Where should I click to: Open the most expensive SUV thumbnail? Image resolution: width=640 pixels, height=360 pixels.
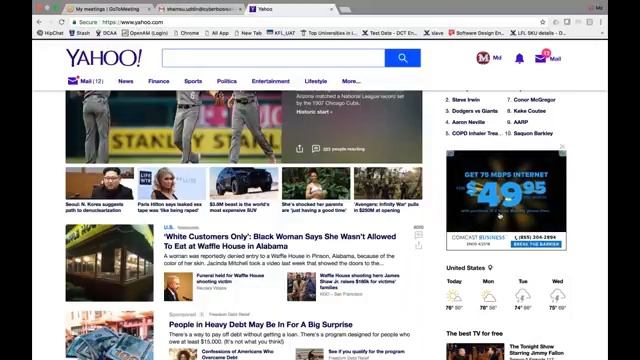point(244,183)
